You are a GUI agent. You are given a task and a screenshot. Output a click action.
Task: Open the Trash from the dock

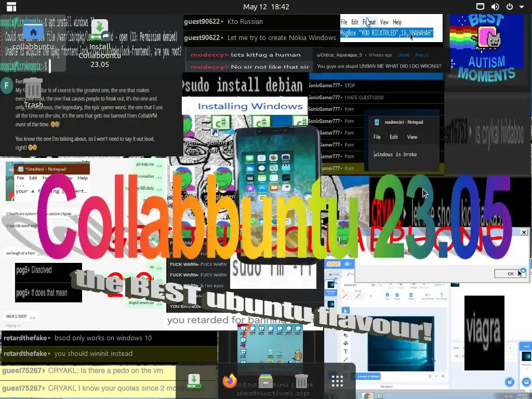(301, 381)
